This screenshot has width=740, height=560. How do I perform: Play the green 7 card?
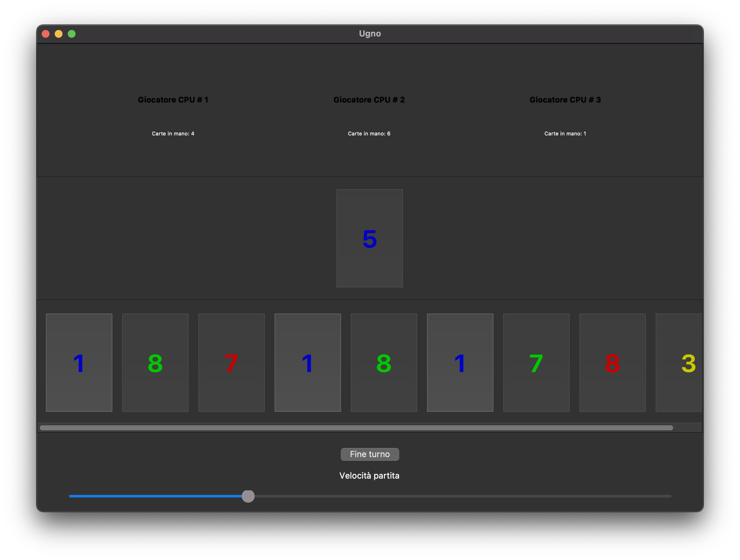[536, 362]
